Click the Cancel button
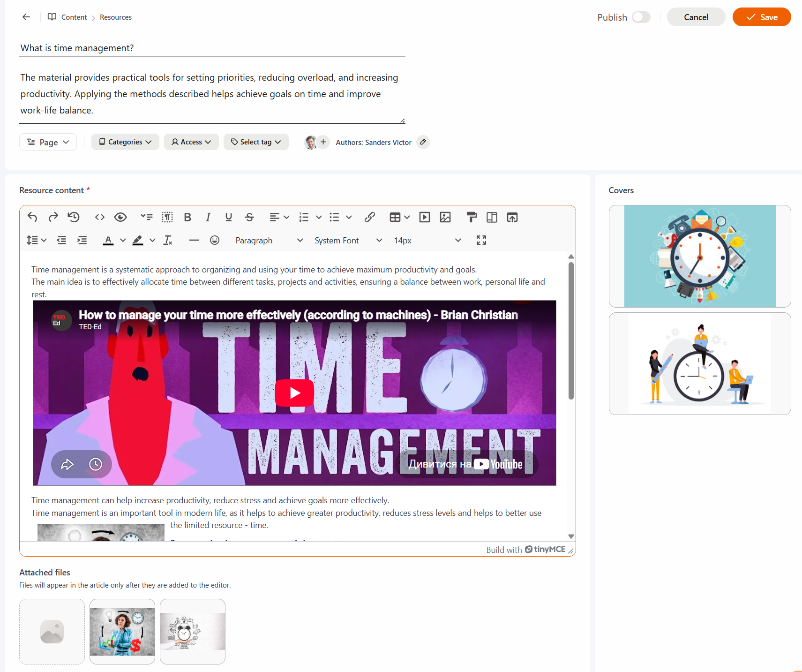The width and height of the screenshot is (802, 672). (696, 17)
